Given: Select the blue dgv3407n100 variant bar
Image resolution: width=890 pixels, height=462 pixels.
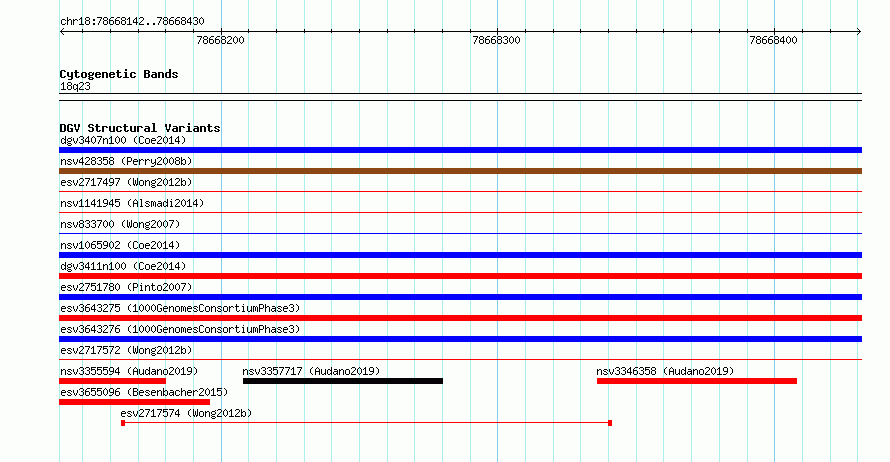Looking at the screenshot, I should pos(460,150).
